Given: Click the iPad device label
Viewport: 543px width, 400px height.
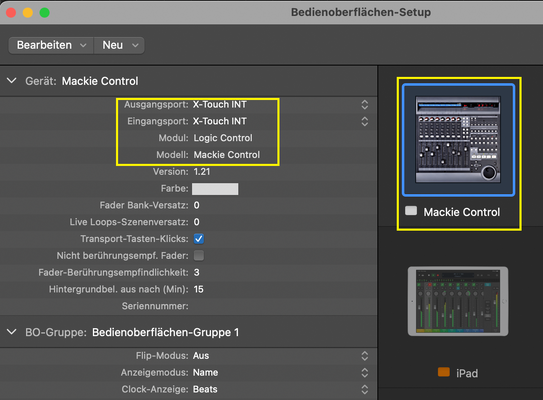Looking at the screenshot, I should point(467,373).
